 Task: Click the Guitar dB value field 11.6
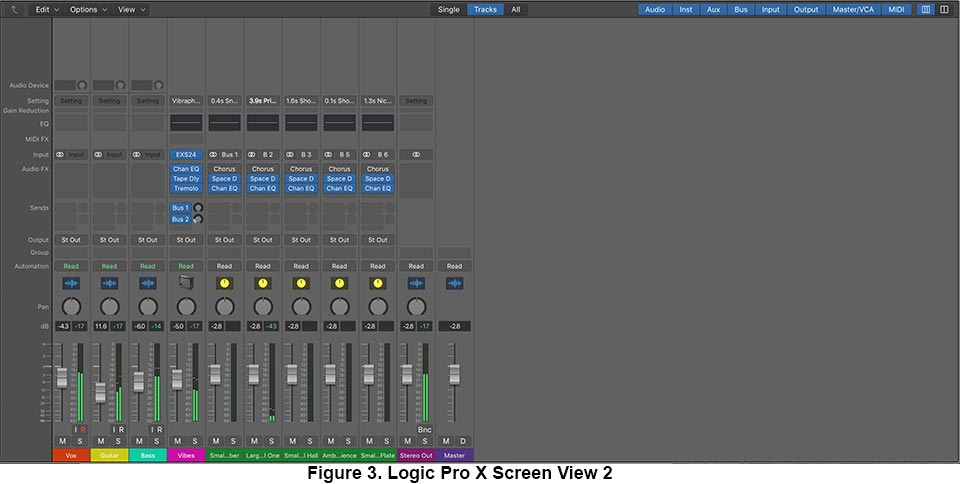click(101, 327)
